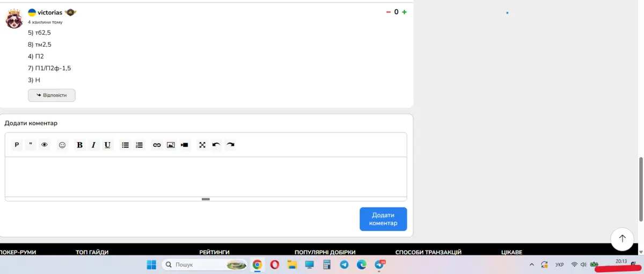The width and height of the screenshot is (644, 274).
Task: Insert a quote with the quotation icon
Action: (31, 145)
